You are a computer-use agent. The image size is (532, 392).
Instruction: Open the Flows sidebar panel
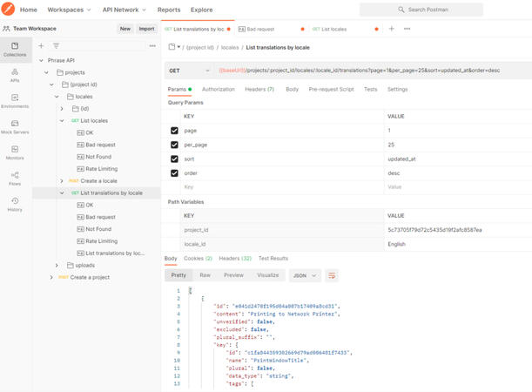(15, 179)
